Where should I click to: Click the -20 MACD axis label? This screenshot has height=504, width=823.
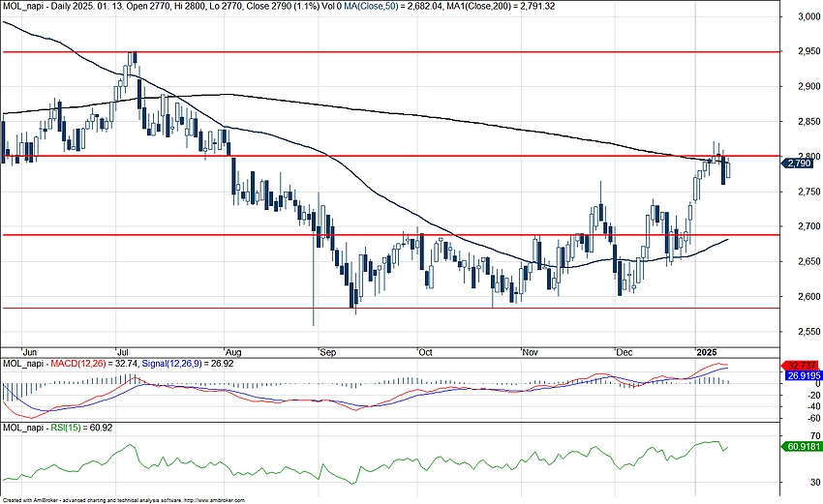coord(813,395)
